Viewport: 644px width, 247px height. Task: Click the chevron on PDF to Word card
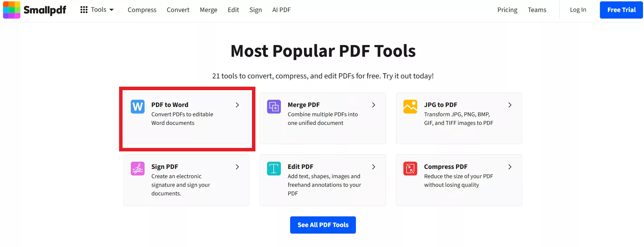click(237, 105)
